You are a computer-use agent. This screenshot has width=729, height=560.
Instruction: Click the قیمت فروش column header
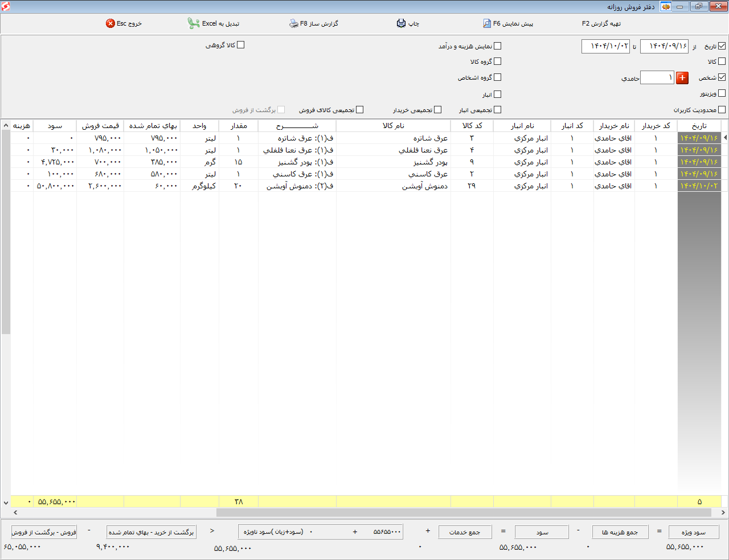100,126
